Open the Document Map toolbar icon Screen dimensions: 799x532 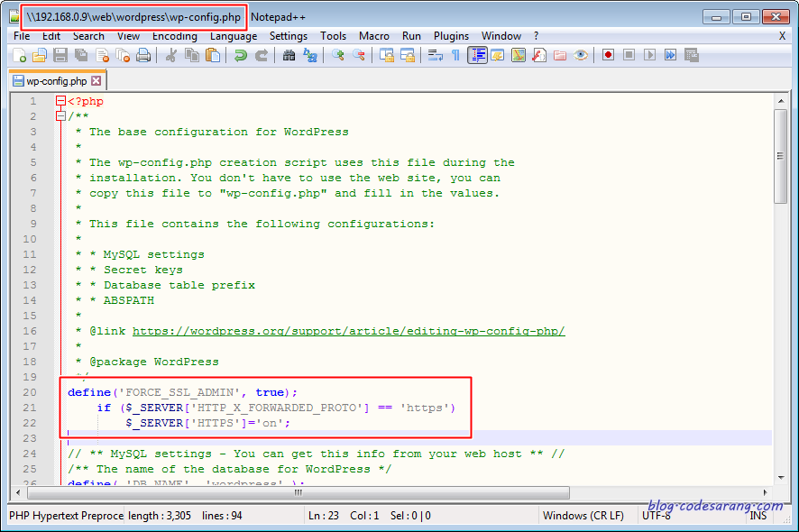(x=519, y=55)
